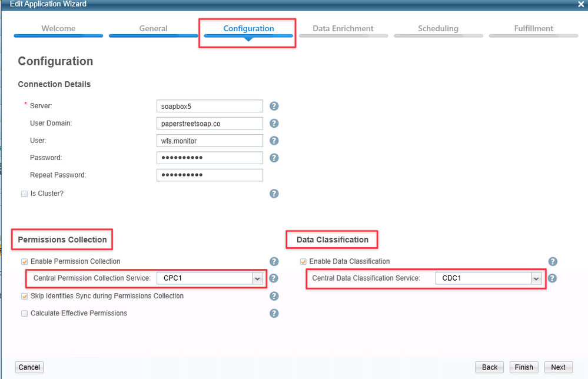Click into the Server text field
Image resolution: width=588 pixels, height=379 pixels.
[210, 106]
